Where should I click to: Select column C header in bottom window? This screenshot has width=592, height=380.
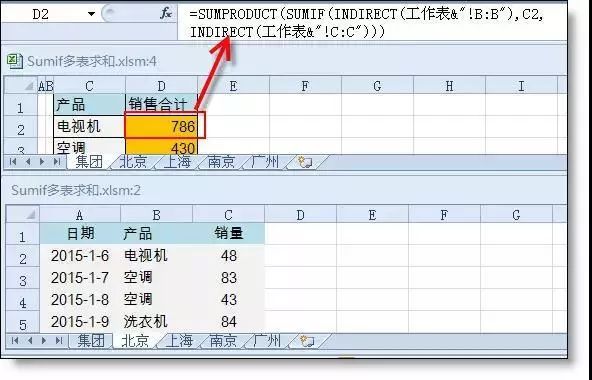pyautogui.click(x=228, y=215)
